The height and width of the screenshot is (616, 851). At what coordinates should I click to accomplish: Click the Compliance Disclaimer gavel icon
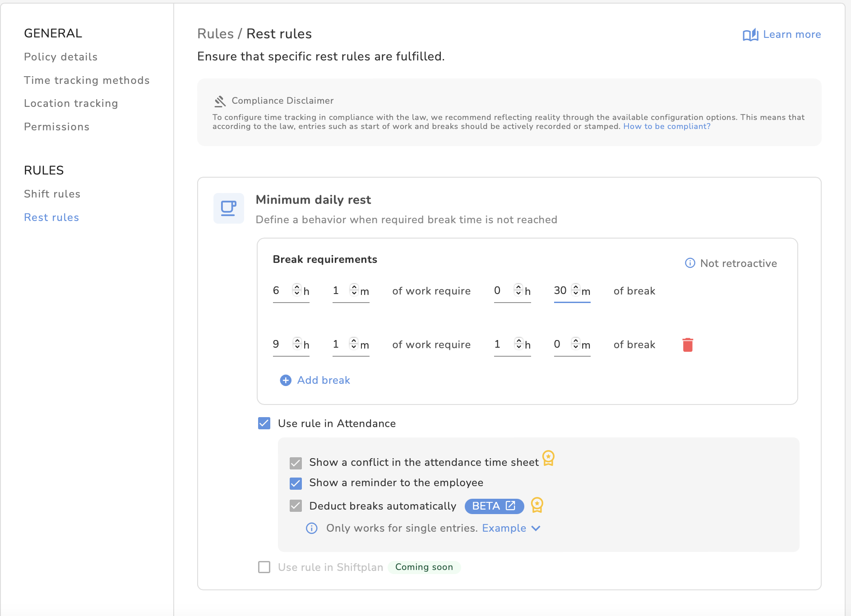point(220,101)
